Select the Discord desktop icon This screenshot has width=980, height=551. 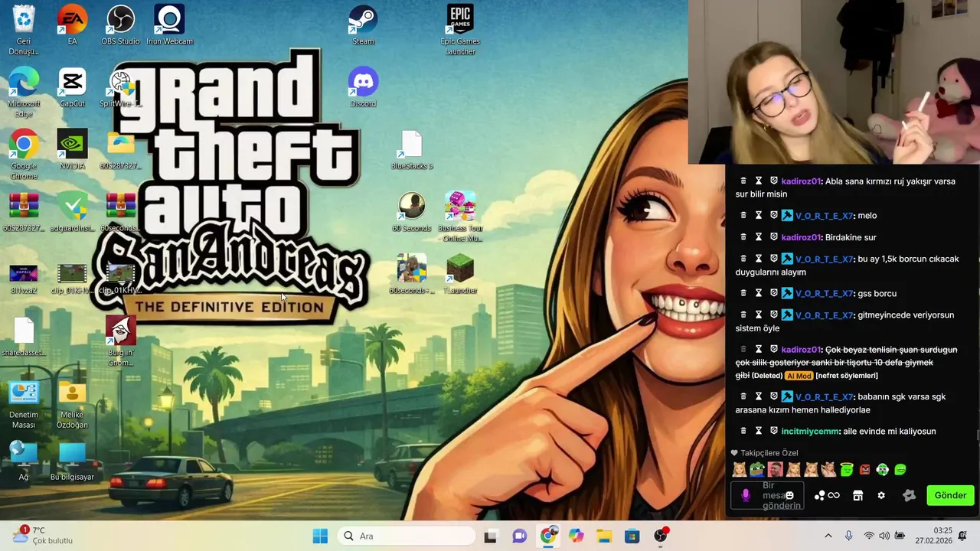pyautogui.click(x=363, y=87)
